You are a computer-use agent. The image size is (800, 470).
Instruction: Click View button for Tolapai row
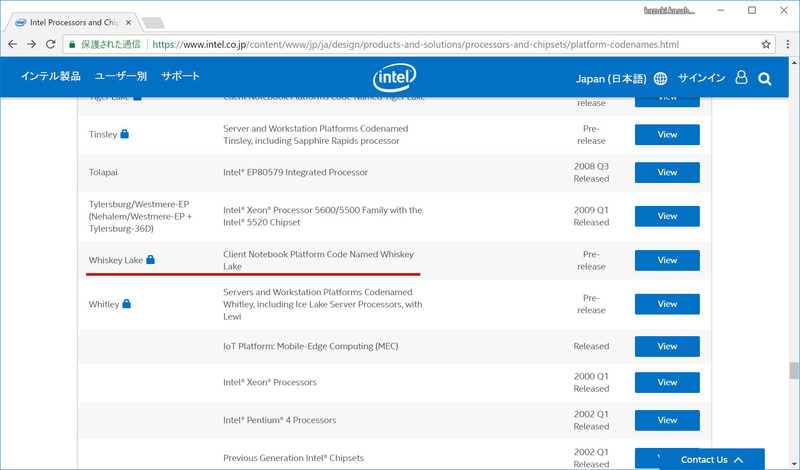(667, 172)
